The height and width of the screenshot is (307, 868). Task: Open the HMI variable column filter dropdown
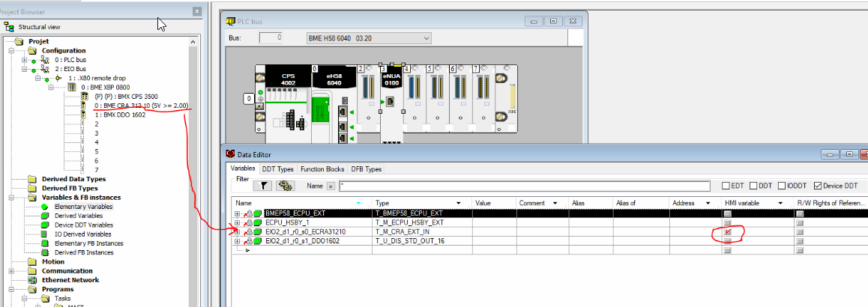[x=780, y=204]
